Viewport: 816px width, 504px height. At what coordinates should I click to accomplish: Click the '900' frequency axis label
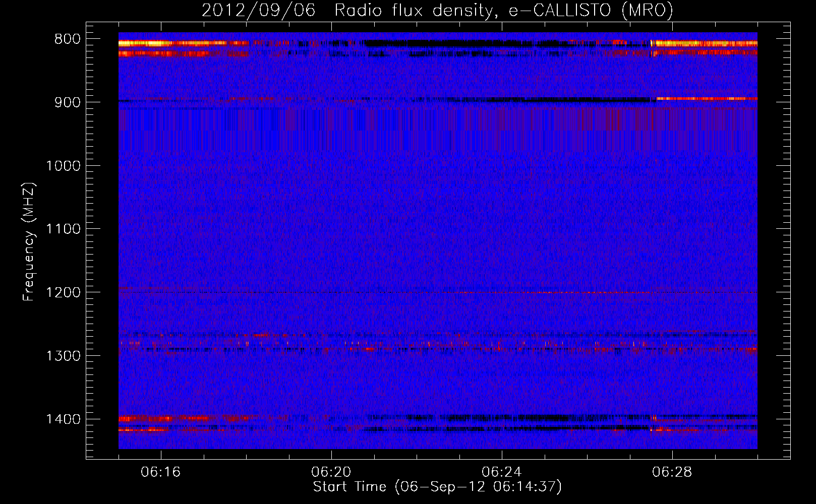point(67,103)
